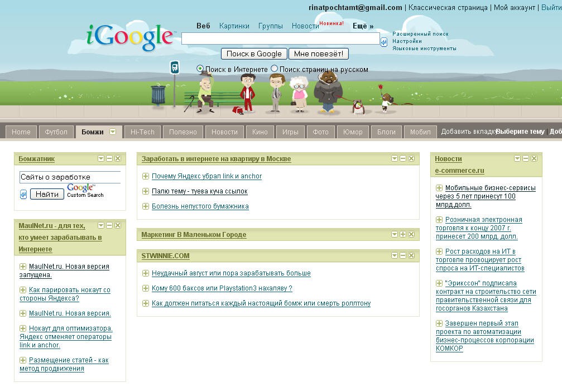The image size is (562, 392).
Task: Expand the Завершен первый этап news item
Action: pyautogui.click(x=439, y=323)
